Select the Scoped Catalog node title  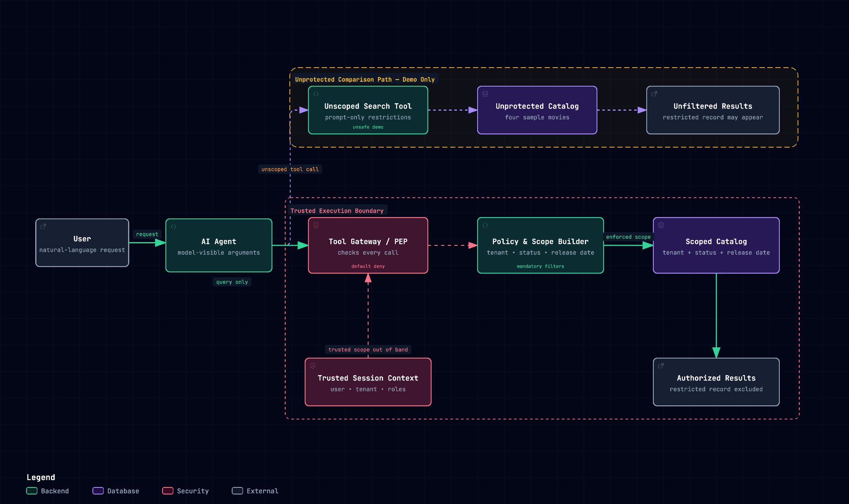pyautogui.click(x=716, y=242)
